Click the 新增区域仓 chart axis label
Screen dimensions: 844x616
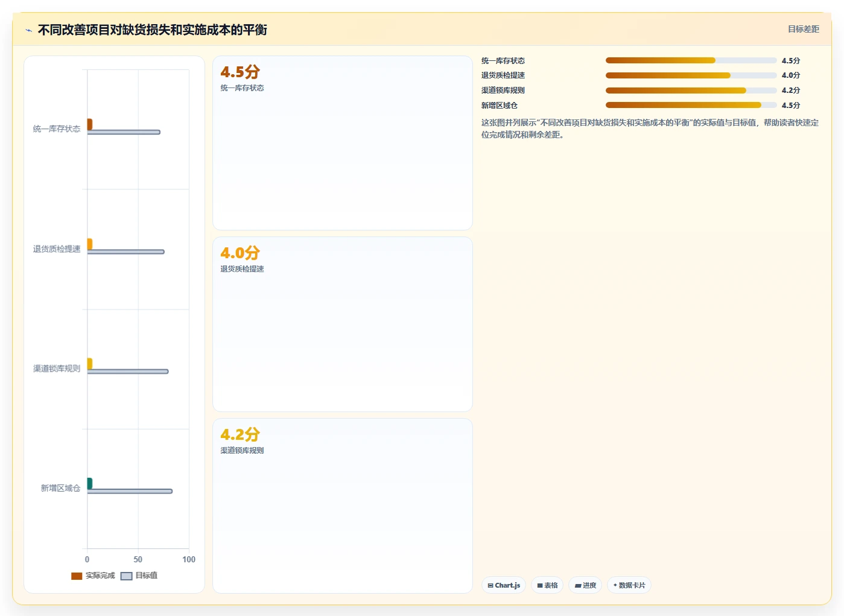click(60, 488)
